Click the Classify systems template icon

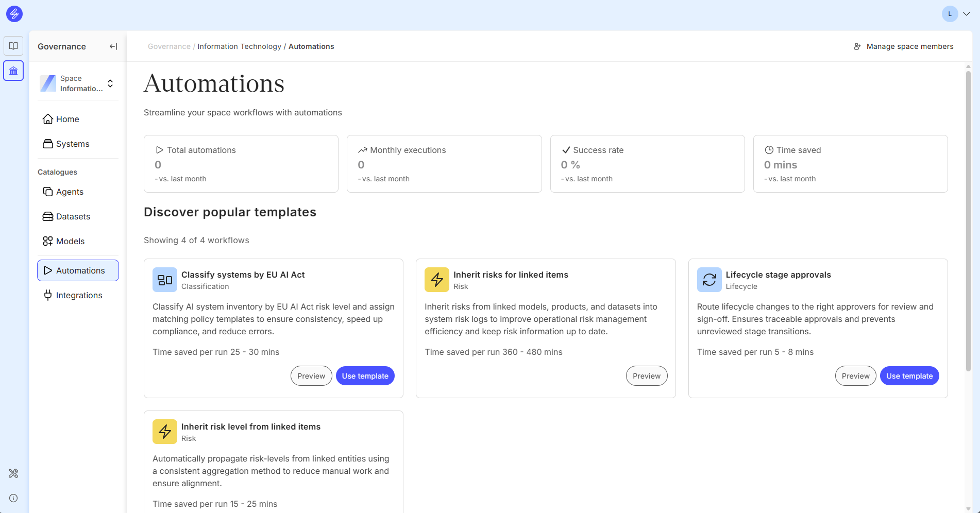[165, 280]
